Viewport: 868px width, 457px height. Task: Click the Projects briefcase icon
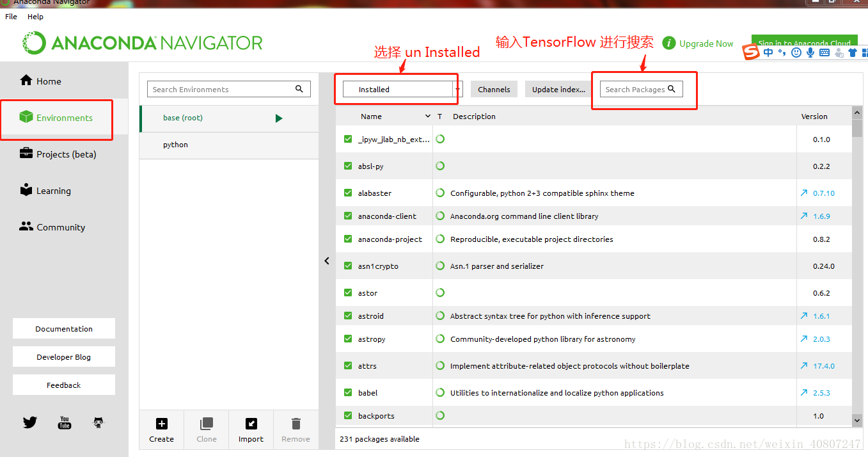point(26,153)
